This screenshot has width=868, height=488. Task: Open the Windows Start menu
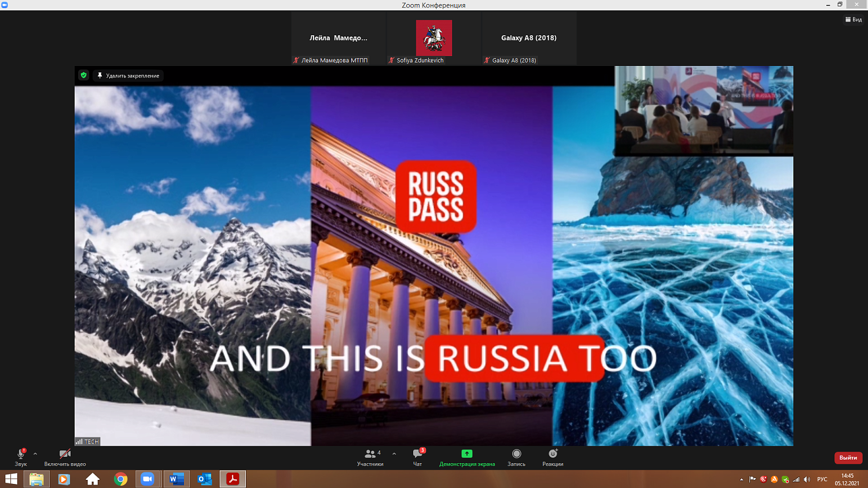[11, 479]
